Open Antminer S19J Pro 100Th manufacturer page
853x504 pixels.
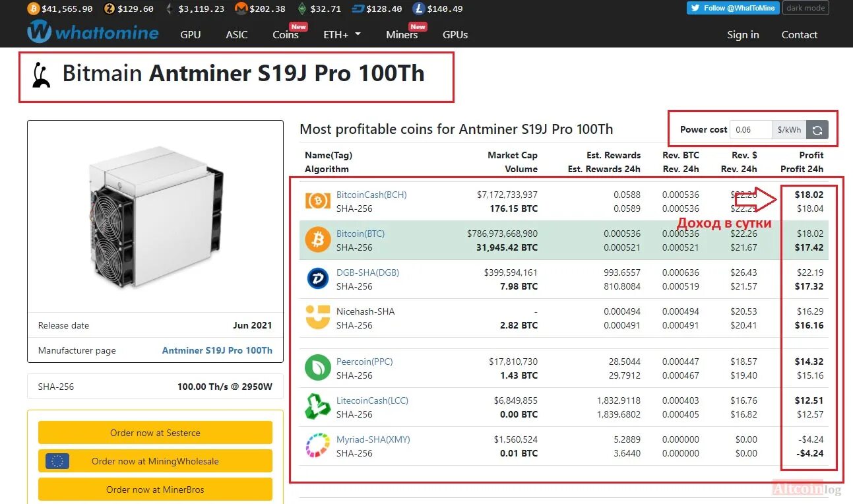217,350
